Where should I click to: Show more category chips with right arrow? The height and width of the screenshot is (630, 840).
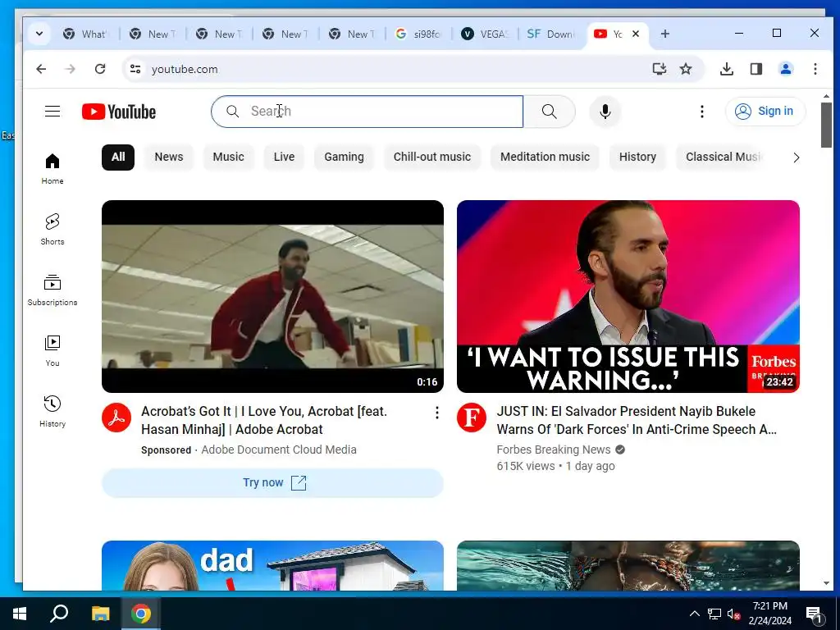(x=796, y=157)
